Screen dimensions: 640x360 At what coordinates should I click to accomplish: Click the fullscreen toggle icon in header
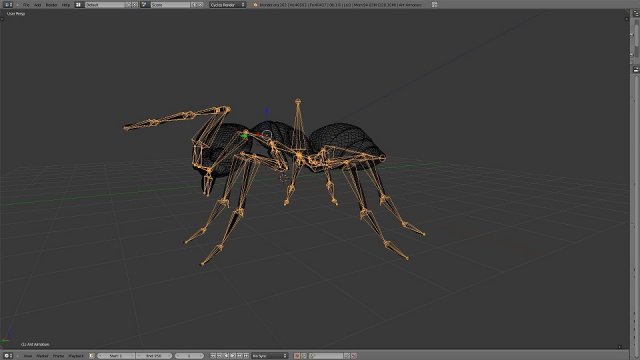point(434,5)
